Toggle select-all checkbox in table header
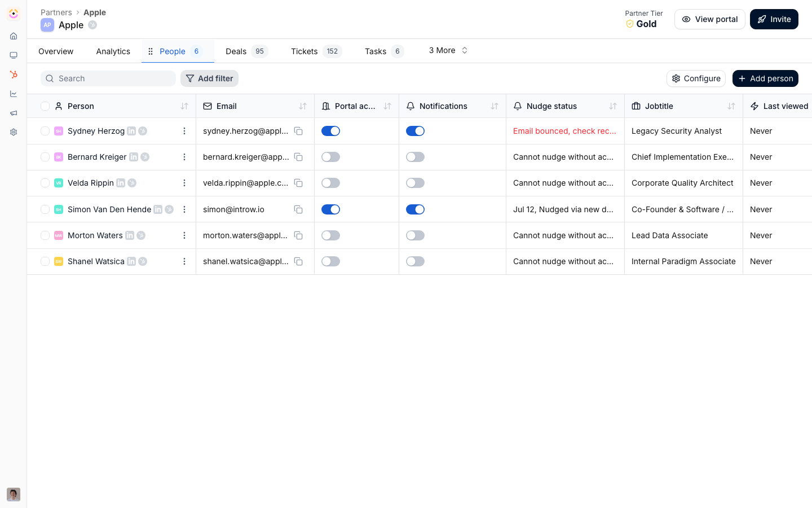Screen dimensions: 812x508 pyautogui.click(x=45, y=106)
